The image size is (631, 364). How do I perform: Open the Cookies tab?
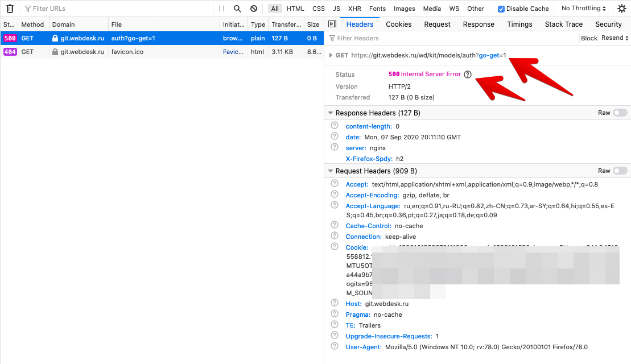[398, 24]
